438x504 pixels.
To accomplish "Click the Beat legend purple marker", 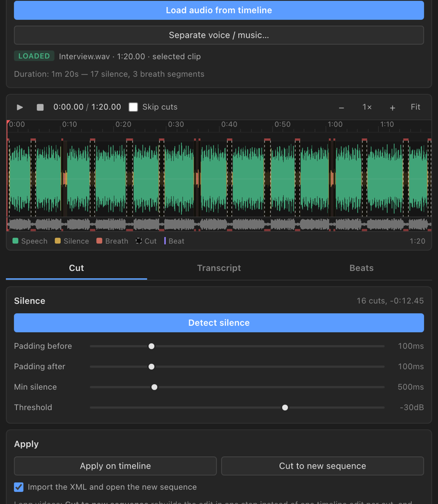I will click(x=165, y=241).
